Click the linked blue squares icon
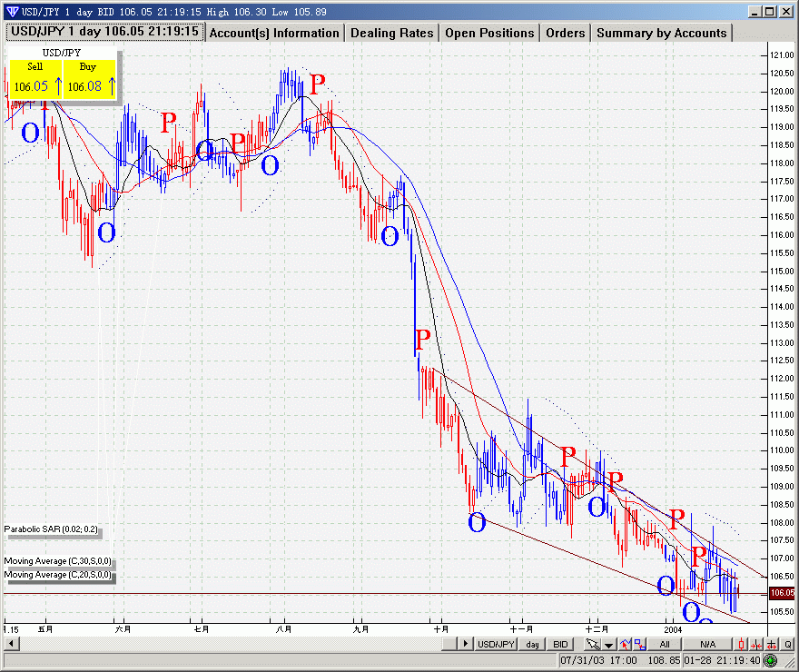This screenshot has width=799, height=672. (639, 644)
